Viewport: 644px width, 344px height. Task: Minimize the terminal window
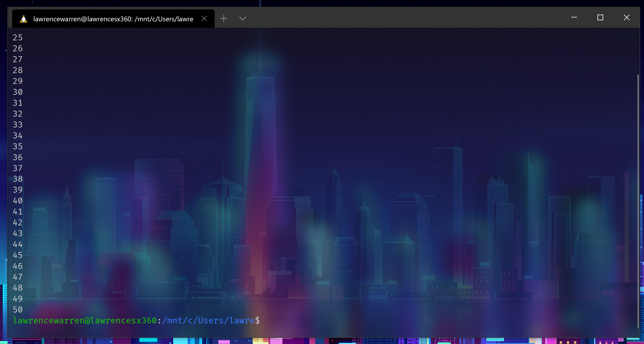point(574,17)
